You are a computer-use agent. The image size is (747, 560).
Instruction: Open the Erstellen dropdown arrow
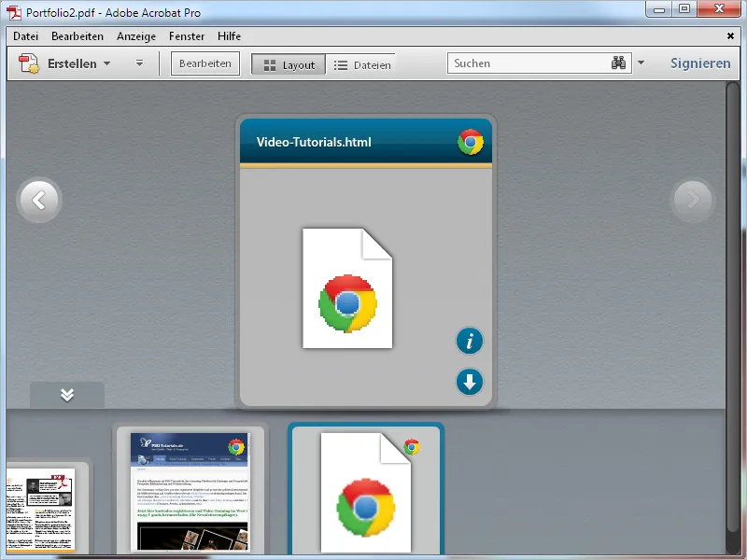[x=106, y=63]
